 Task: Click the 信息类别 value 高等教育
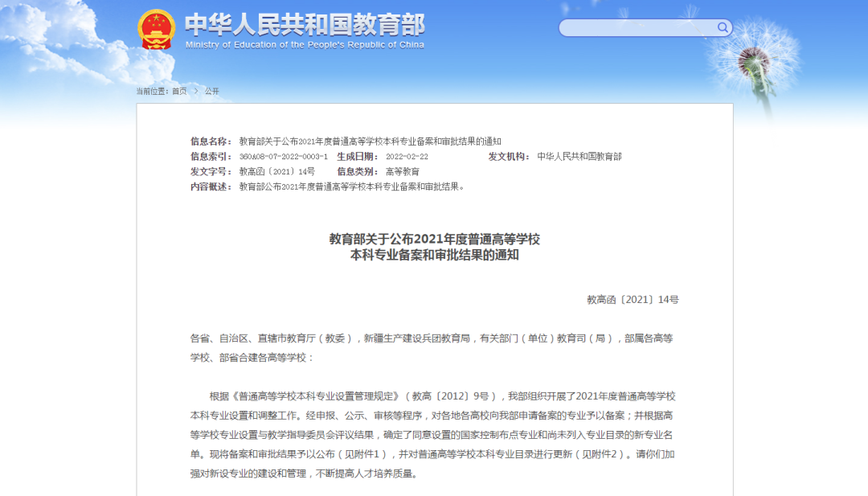click(x=402, y=172)
